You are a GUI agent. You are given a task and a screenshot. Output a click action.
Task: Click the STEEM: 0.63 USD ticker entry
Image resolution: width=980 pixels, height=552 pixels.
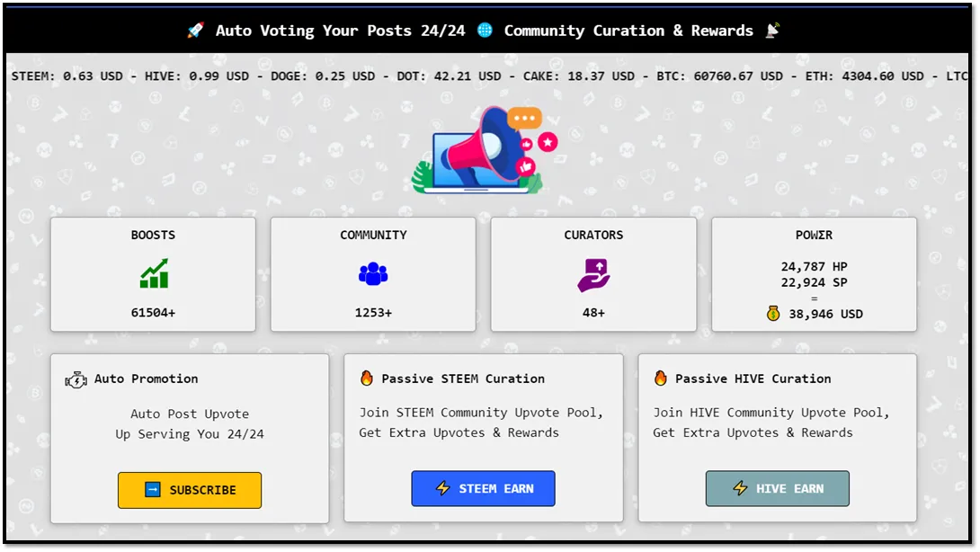click(67, 76)
